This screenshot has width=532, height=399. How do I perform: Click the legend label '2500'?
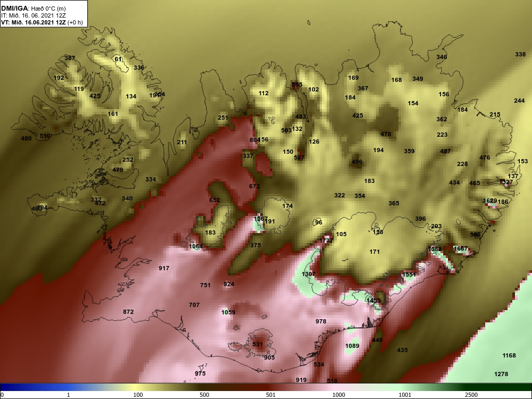471,395
